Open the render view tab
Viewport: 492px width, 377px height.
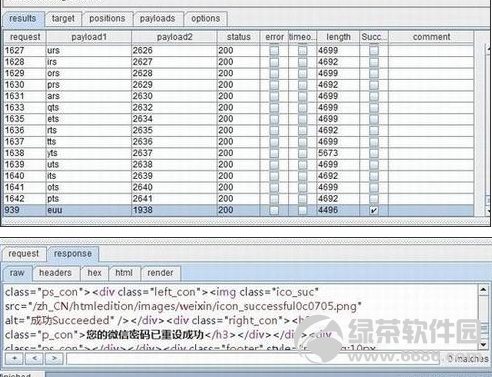160,273
